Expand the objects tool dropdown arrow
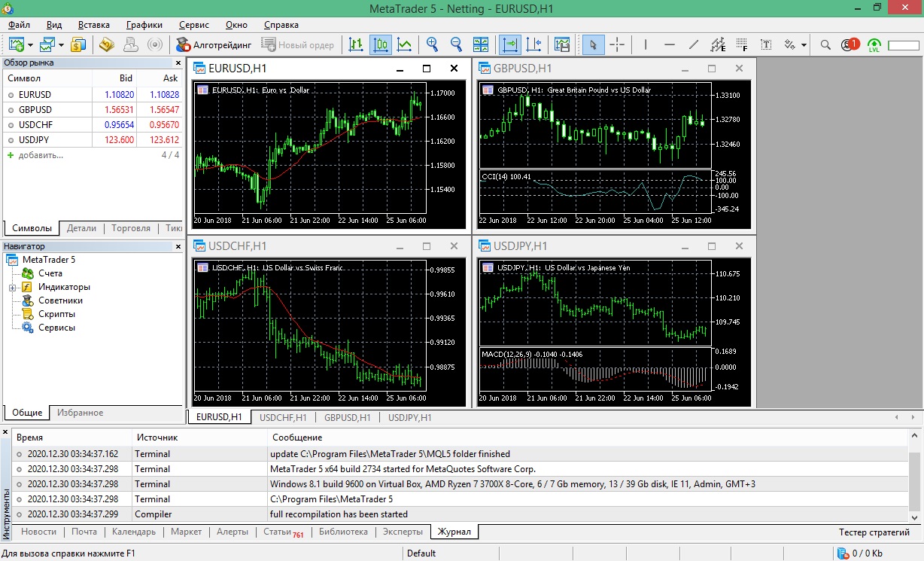The image size is (924, 561). click(x=804, y=45)
